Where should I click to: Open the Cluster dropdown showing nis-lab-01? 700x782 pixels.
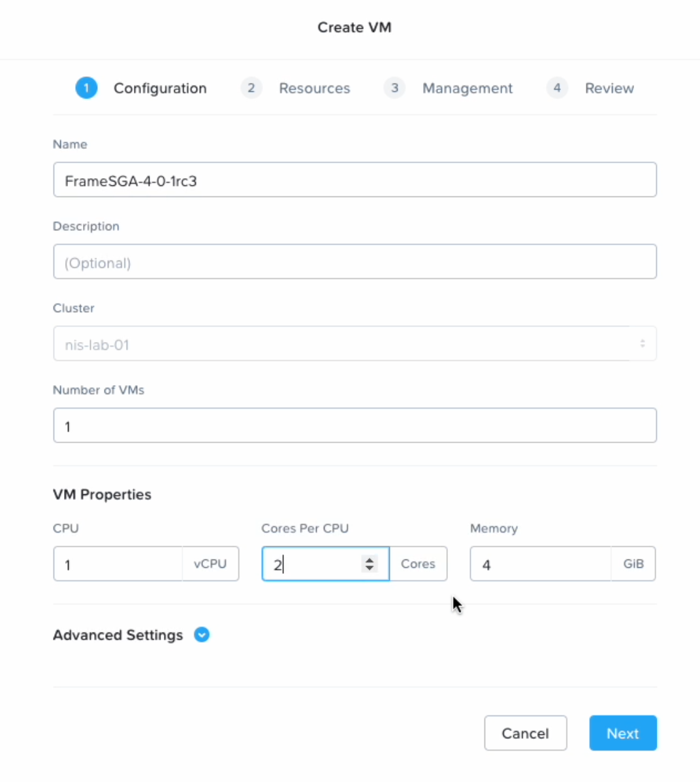point(355,343)
